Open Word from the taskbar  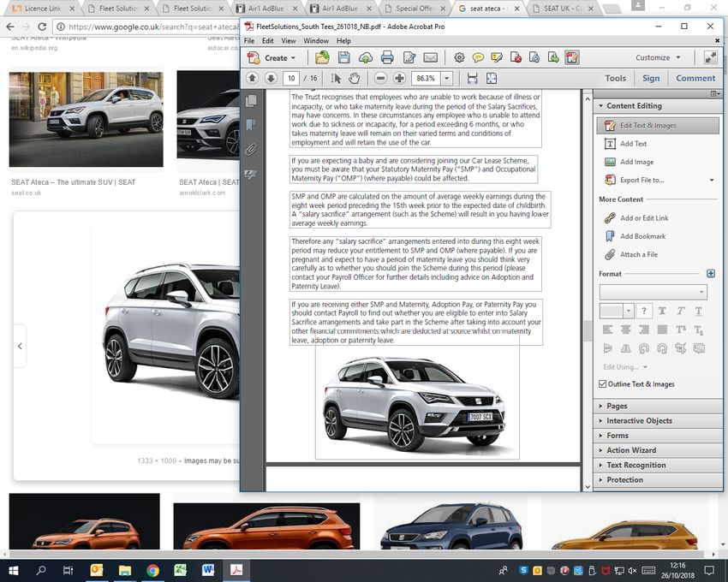tap(208, 570)
